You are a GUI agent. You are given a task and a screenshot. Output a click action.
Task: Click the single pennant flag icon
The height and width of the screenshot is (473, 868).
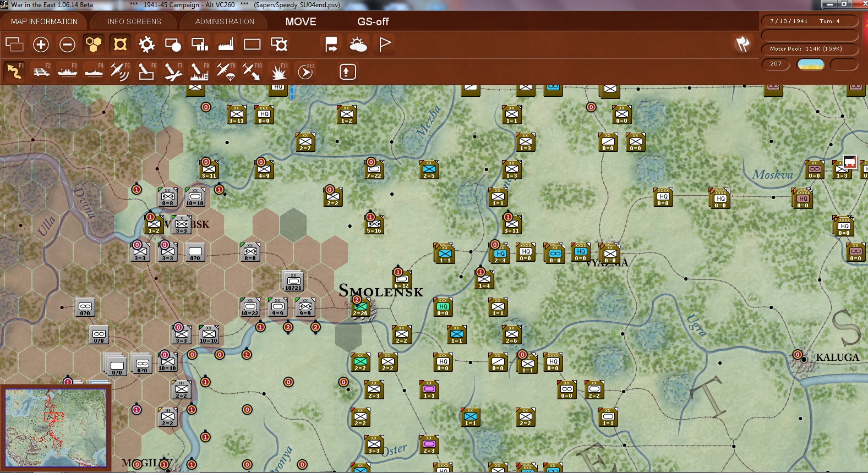coord(384,44)
